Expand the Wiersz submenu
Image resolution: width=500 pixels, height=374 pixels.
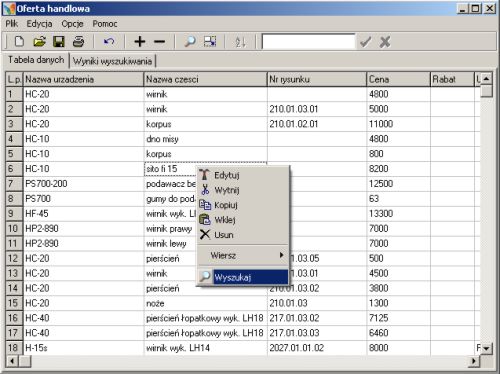point(243,256)
